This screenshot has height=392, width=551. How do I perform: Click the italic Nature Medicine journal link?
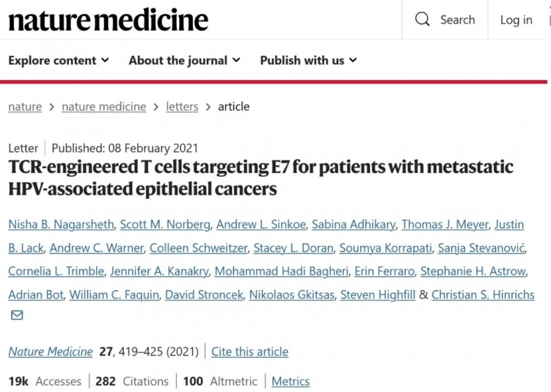50,351
